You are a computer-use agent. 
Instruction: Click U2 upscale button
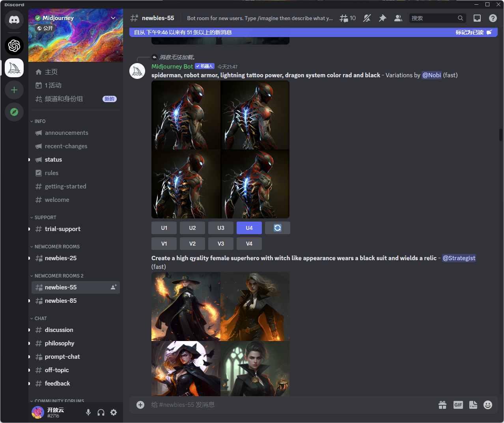[x=192, y=228]
